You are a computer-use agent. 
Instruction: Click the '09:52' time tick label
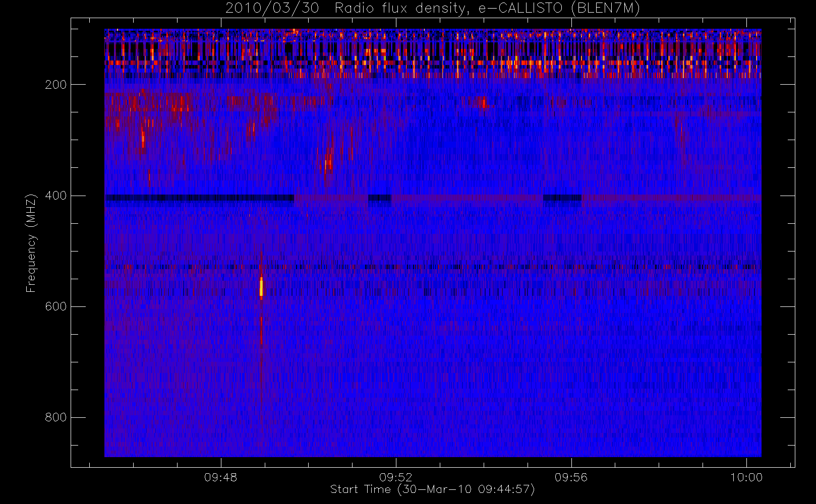pos(396,477)
